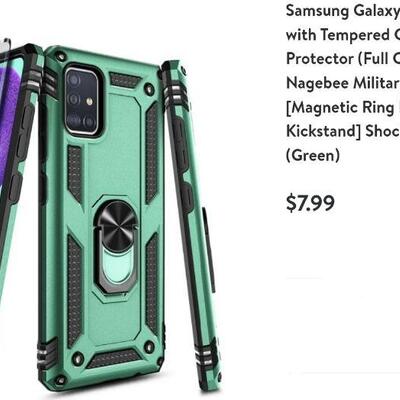
Task: Click the "[Magnetic Ring" title text
Action: pos(340,108)
